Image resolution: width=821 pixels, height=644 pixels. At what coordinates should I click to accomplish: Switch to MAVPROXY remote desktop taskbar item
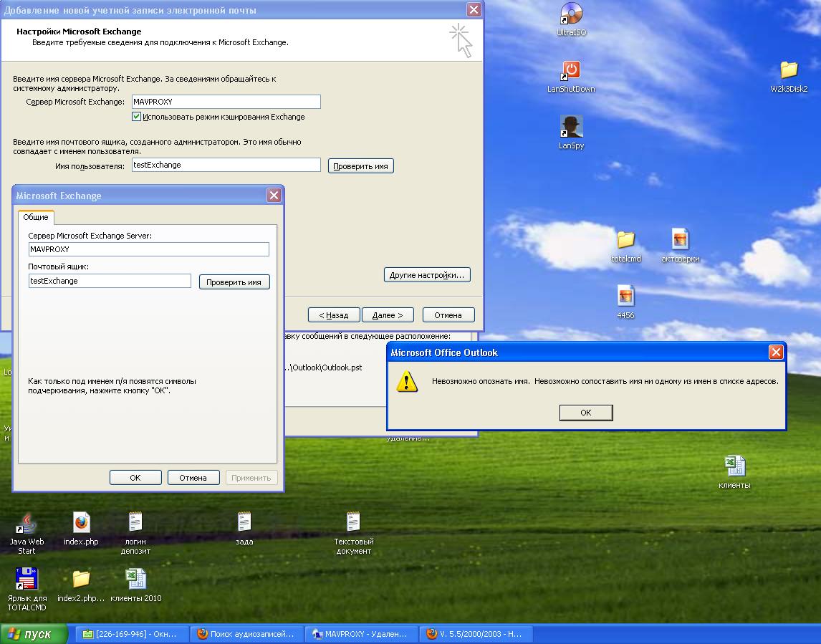point(360,634)
